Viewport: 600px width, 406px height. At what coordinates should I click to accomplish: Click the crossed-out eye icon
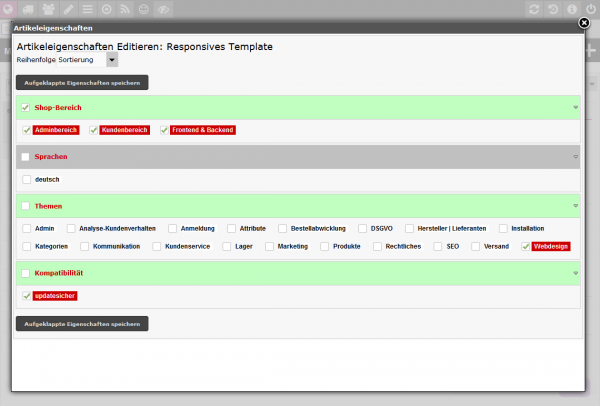tap(163, 9)
